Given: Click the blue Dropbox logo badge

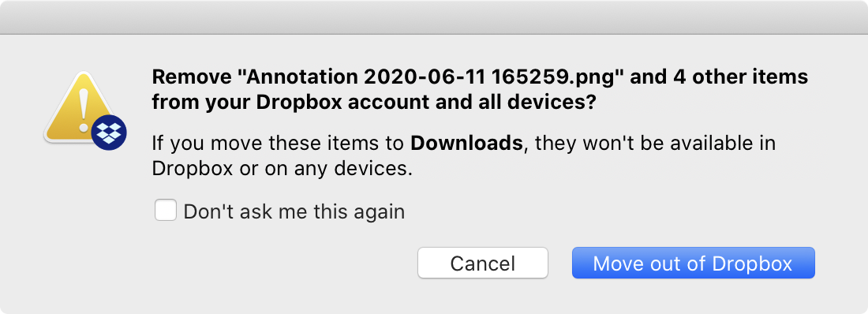Looking at the screenshot, I should (109, 133).
